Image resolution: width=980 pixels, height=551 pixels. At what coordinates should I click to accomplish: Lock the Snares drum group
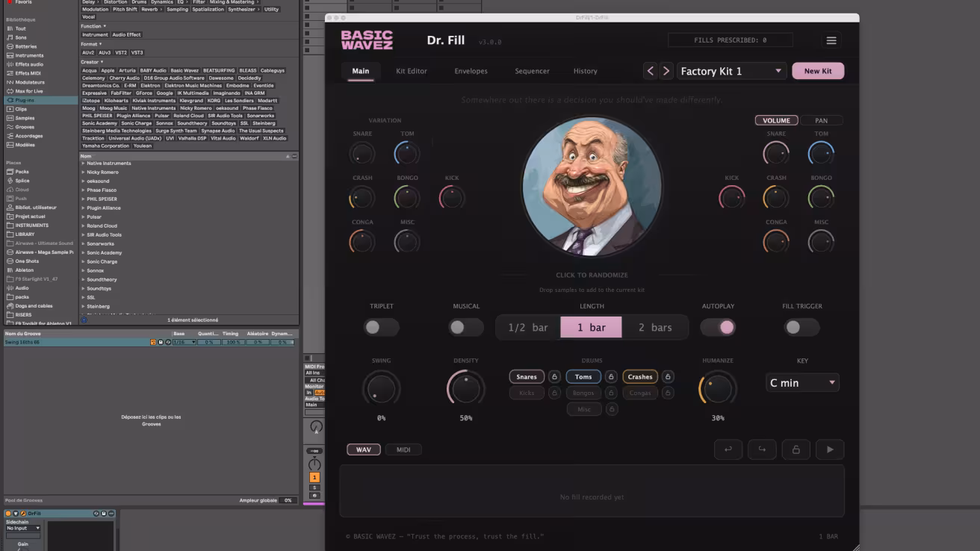[x=554, y=377]
